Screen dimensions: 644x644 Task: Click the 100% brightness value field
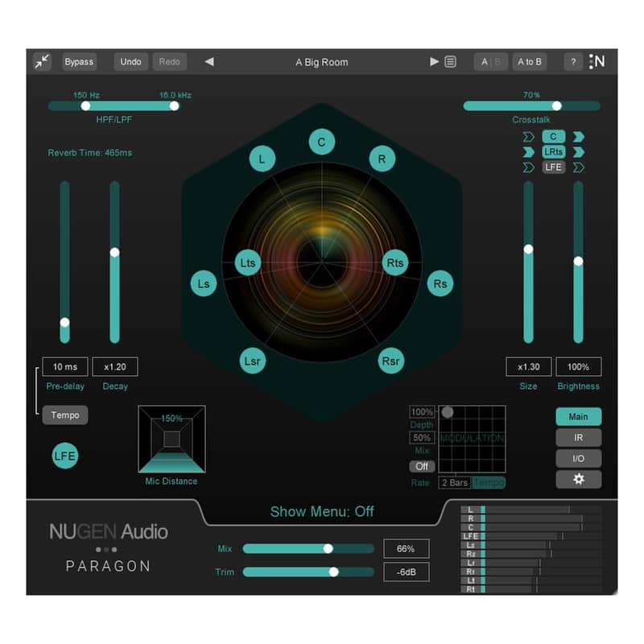tap(578, 367)
